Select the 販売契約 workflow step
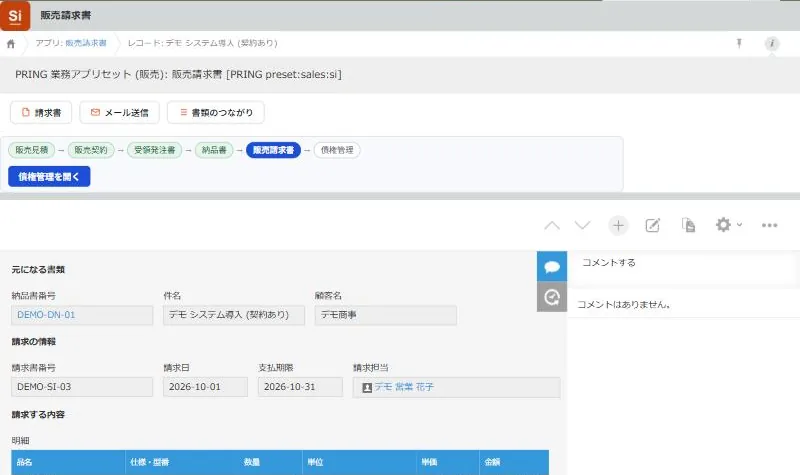 click(91, 150)
